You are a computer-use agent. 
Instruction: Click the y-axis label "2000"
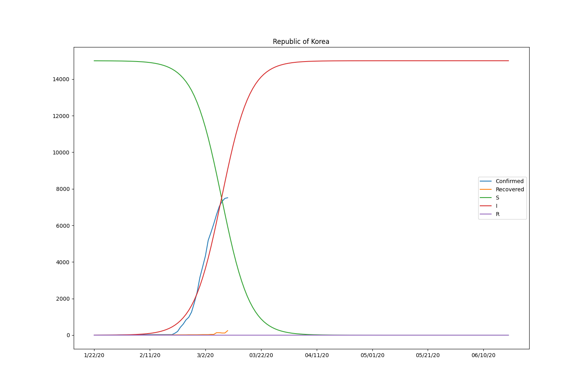tap(63, 299)
